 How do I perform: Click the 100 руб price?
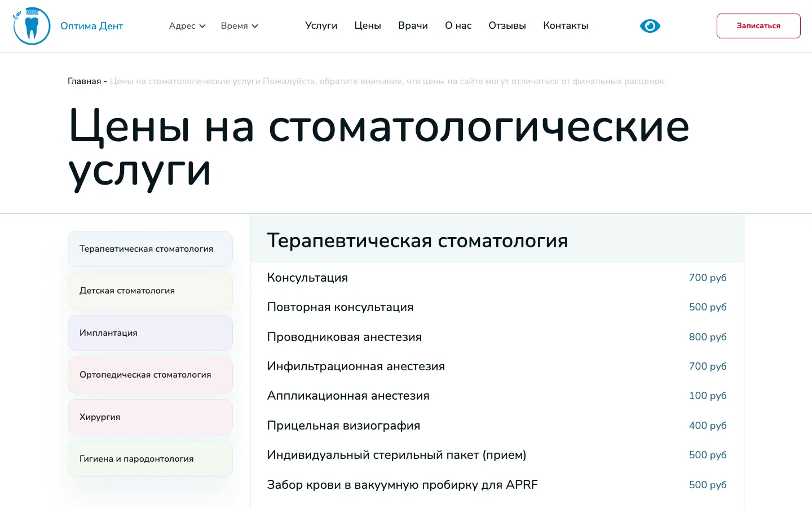point(708,396)
